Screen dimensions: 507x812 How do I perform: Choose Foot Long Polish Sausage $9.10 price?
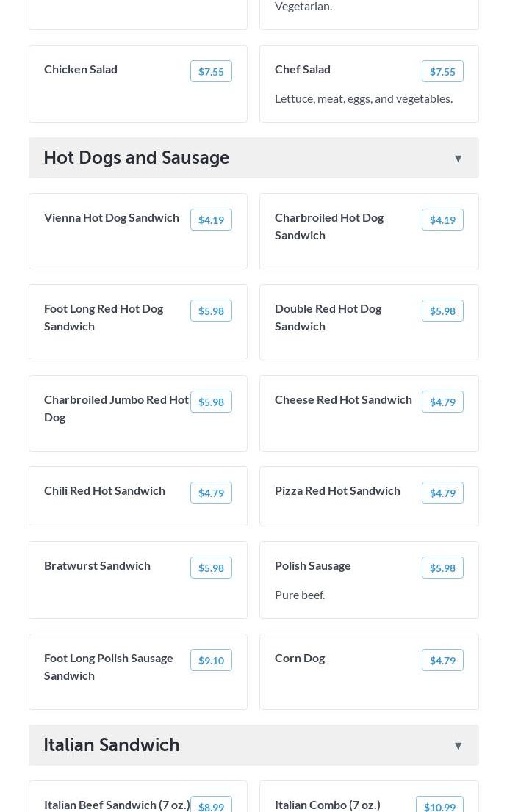211,660
